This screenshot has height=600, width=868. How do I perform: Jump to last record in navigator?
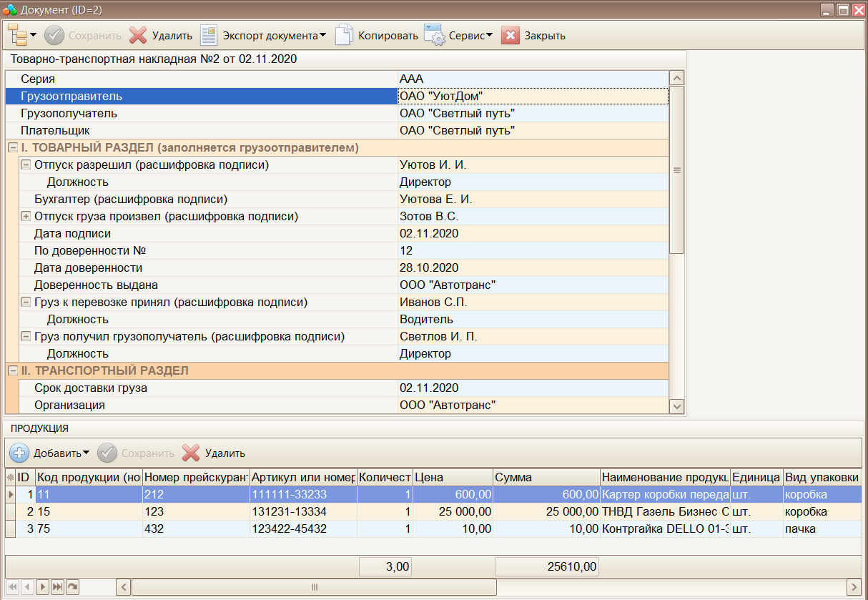57,587
